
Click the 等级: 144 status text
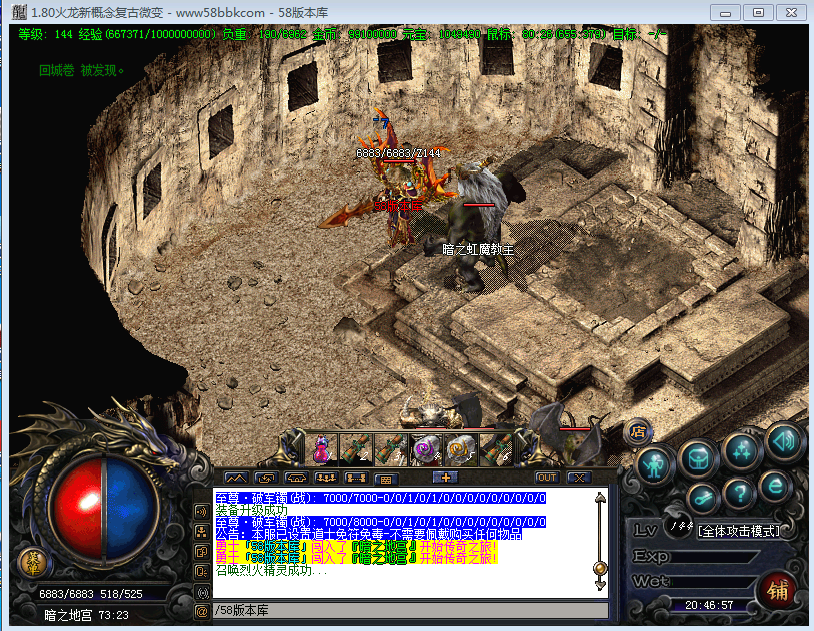click(x=45, y=34)
